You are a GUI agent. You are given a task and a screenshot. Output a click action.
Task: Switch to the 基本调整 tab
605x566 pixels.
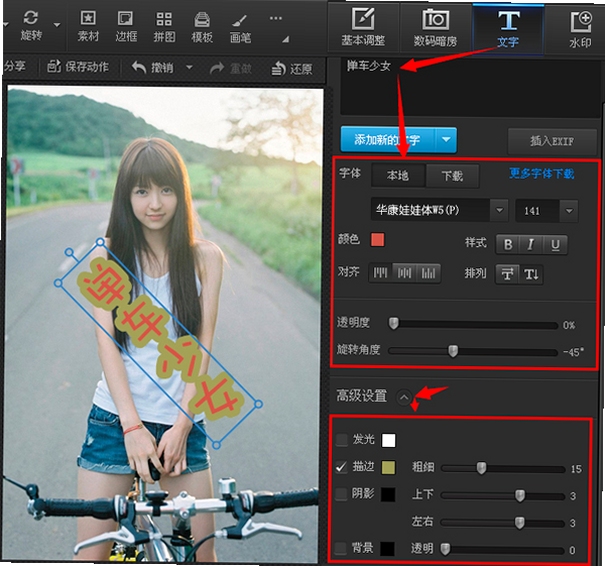click(x=363, y=28)
